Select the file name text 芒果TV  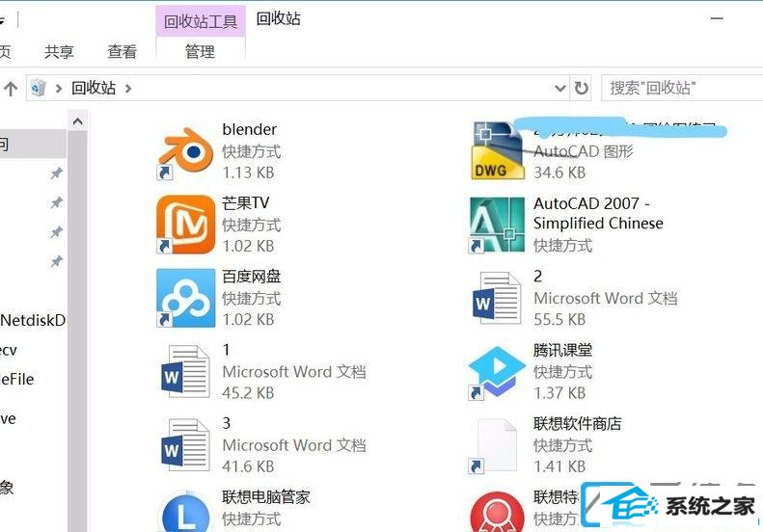tap(245, 202)
